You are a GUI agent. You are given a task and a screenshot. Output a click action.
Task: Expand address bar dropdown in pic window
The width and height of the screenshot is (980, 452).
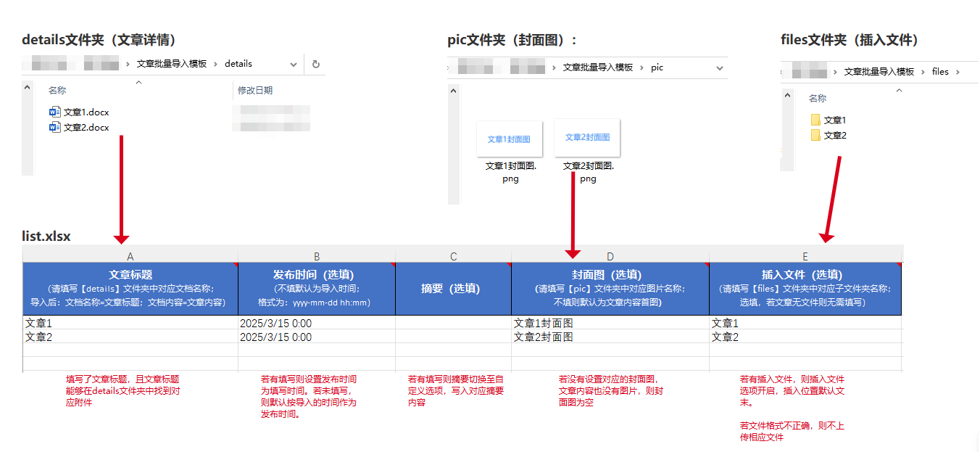[720, 67]
